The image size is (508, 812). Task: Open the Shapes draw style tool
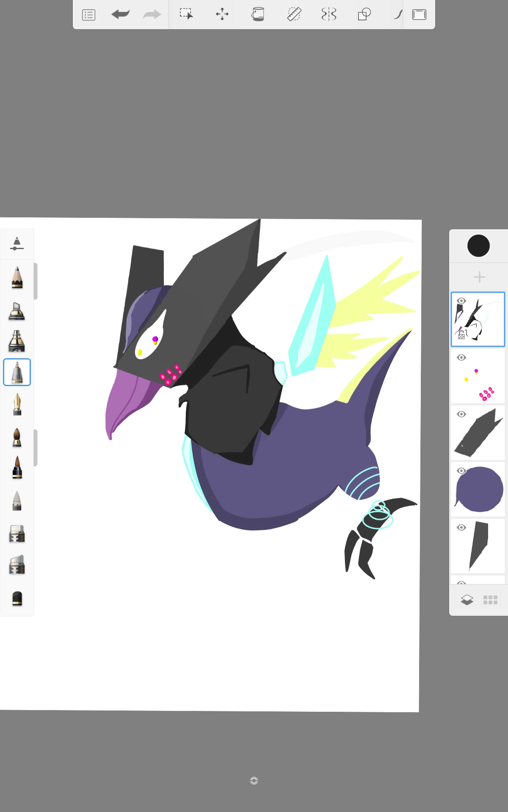[364, 14]
